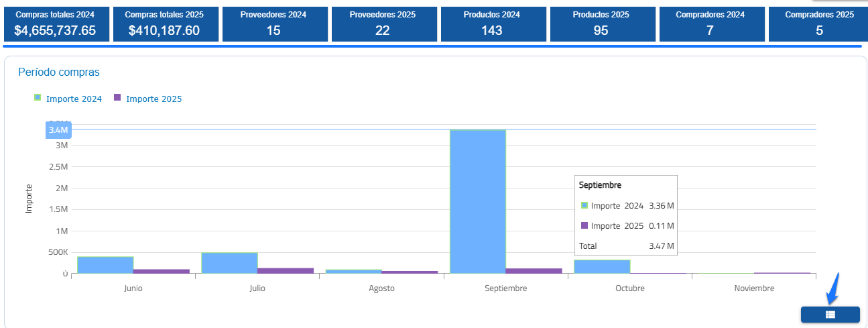The width and height of the screenshot is (868, 328).
Task: Select the Compras totales 2024 card
Action: tap(55, 24)
